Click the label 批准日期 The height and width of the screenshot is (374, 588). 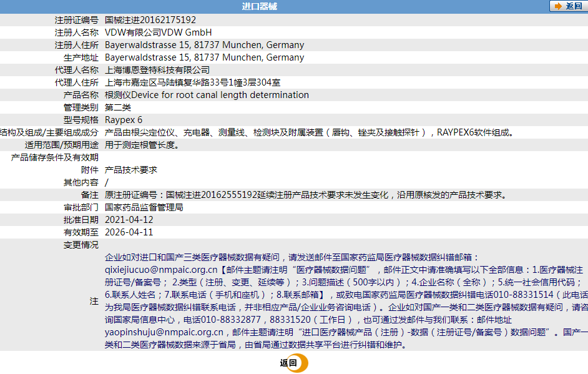(81, 220)
